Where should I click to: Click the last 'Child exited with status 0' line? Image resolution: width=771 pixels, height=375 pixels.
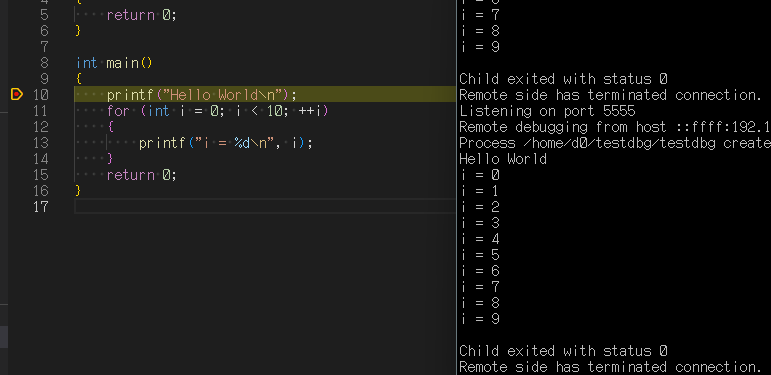point(563,351)
